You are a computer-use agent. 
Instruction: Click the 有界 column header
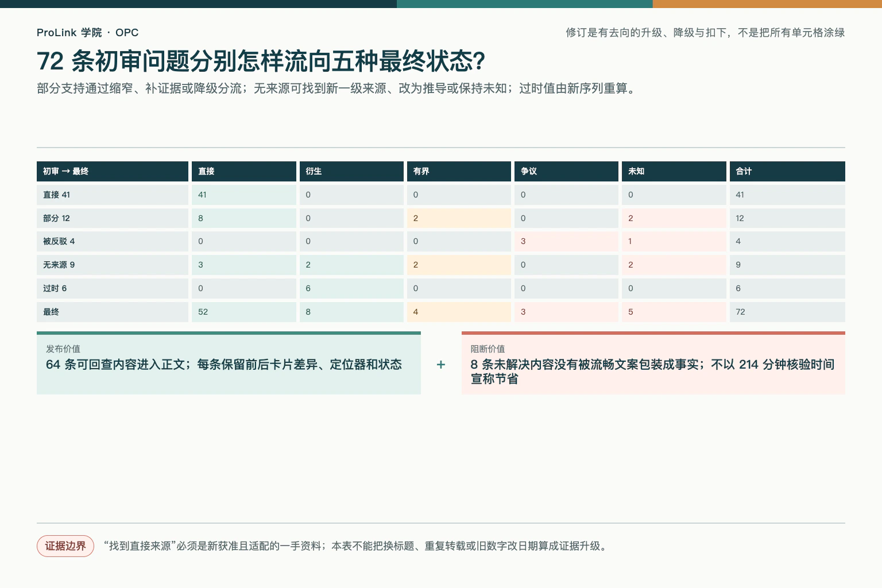click(459, 171)
